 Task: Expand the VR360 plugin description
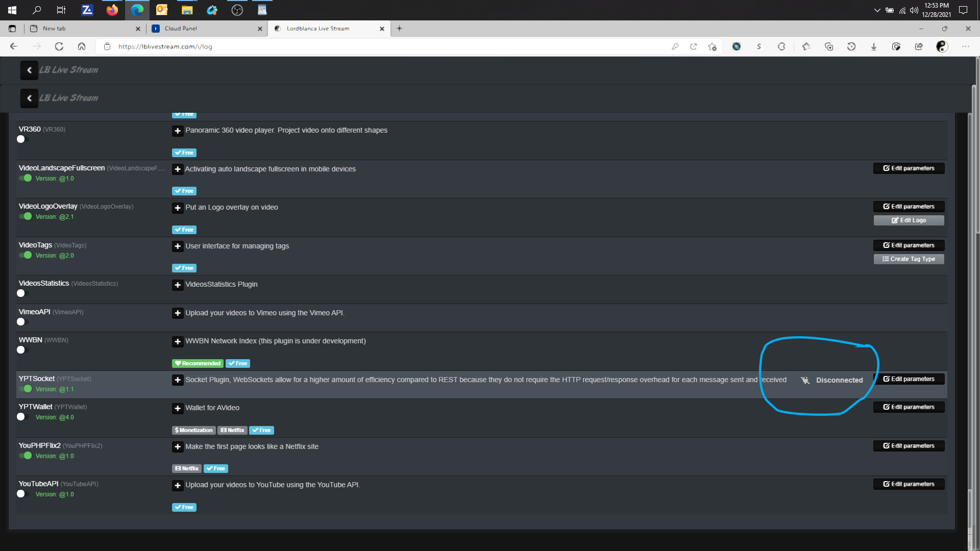(x=177, y=131)
